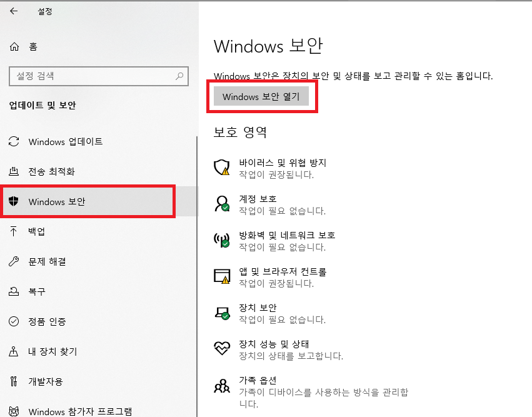
Task: Click the 홈 label in sidebar
Action: click(33, 46)
